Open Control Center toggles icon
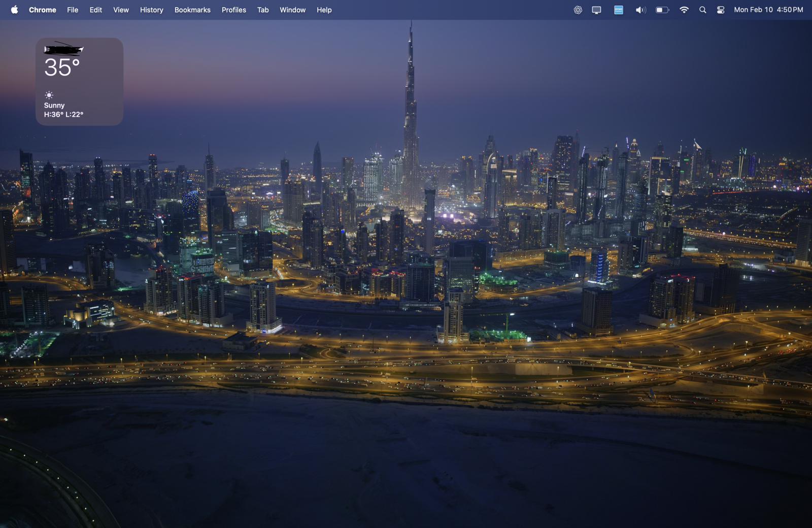Screen dimensions: 812x528 point(720,10)
